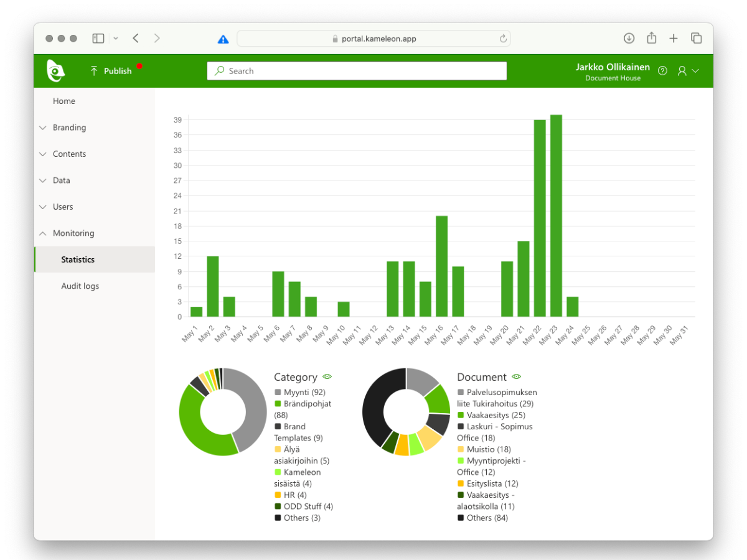Click into the Search field

357,71
